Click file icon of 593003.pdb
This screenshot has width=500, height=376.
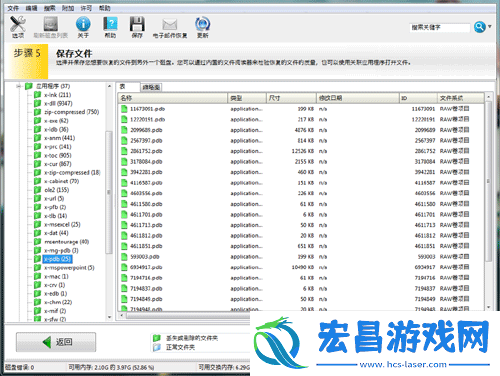(124, 257)
